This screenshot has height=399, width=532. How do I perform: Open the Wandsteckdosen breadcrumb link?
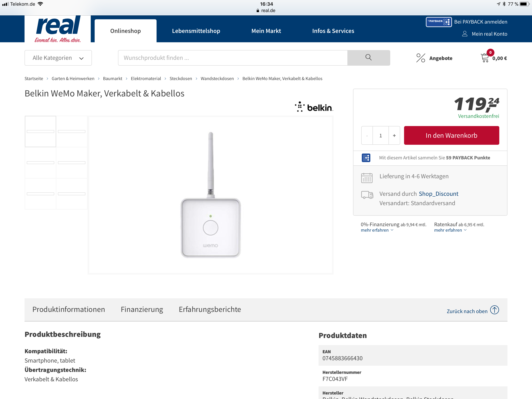point(217,79)
